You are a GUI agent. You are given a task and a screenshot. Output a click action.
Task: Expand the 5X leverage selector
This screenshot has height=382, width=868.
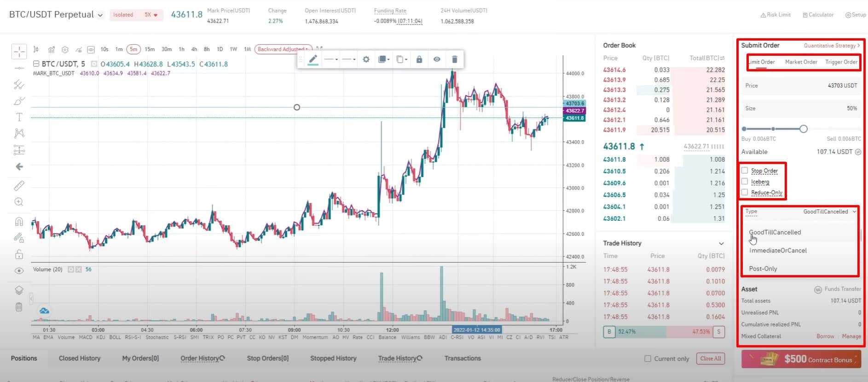151,15
